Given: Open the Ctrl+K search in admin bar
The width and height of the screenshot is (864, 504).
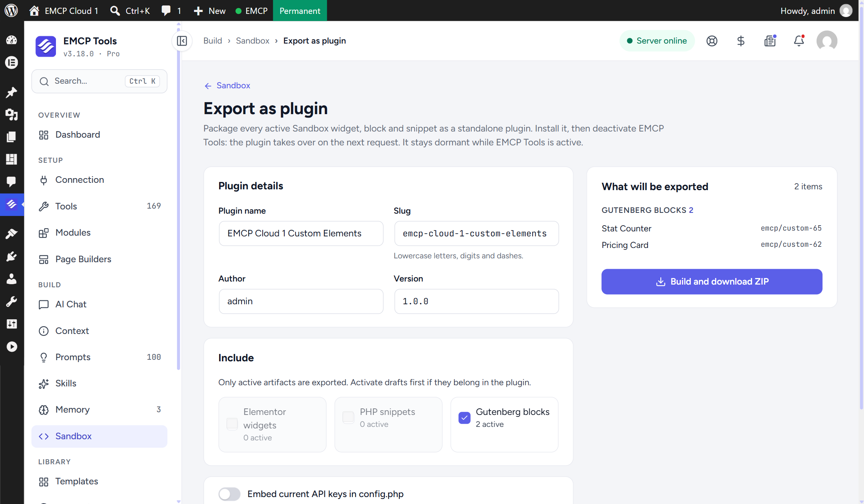Looking at the screenshot, I should tap(130, 10).
